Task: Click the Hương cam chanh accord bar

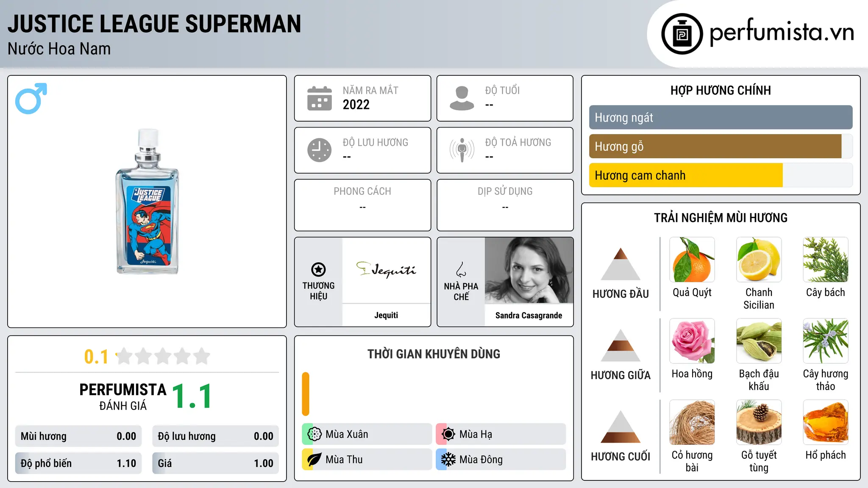Action: (721, 175)
